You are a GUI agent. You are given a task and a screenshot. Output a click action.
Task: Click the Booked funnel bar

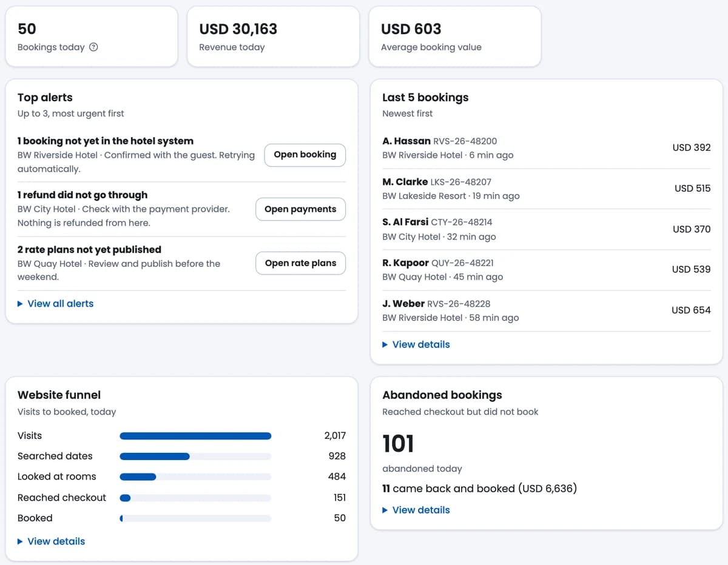pyautogui.click(x=195, y=518)
